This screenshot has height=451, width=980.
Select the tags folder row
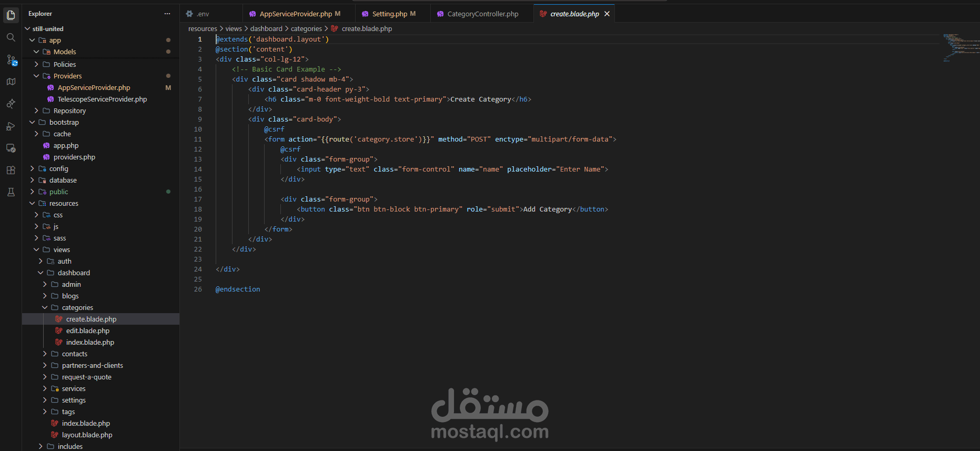tap(101, 412)
